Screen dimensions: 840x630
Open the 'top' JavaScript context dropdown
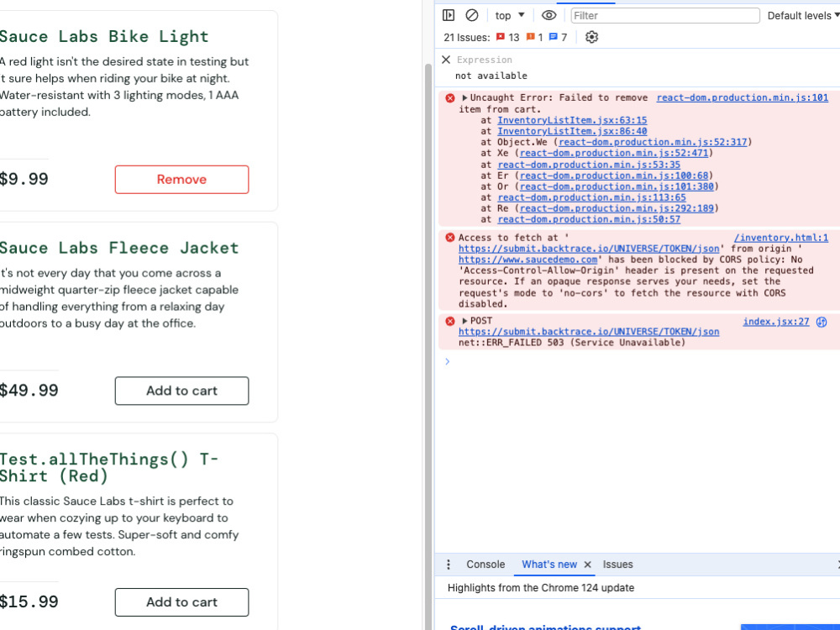click(510, 15)
